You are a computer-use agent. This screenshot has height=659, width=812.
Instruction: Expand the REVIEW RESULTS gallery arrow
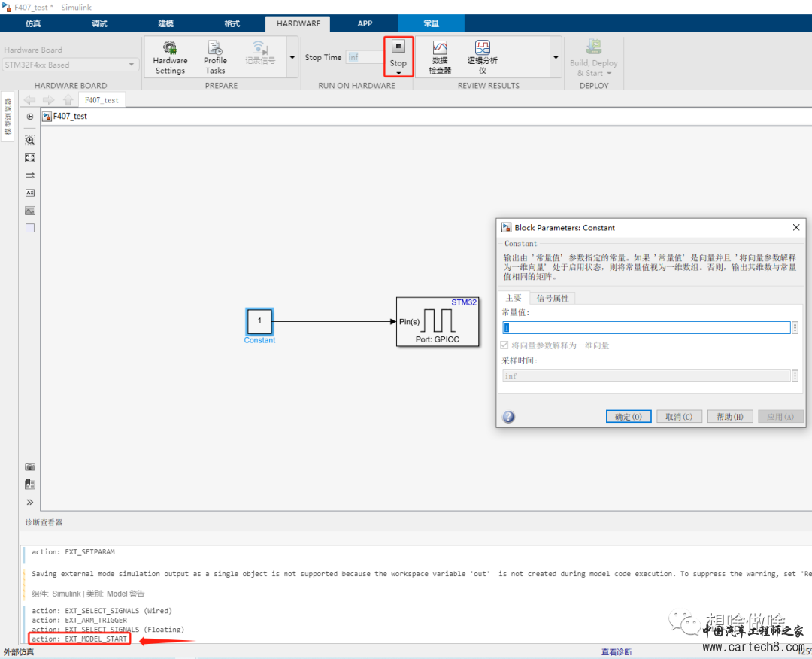tap(556, 57)
